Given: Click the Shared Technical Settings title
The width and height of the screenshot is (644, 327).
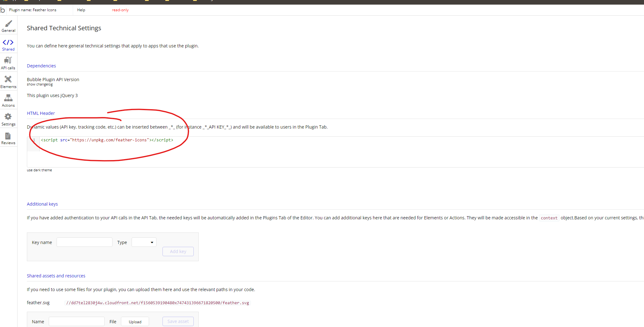Looking at the screenshot, I should [x=64, y=28].
